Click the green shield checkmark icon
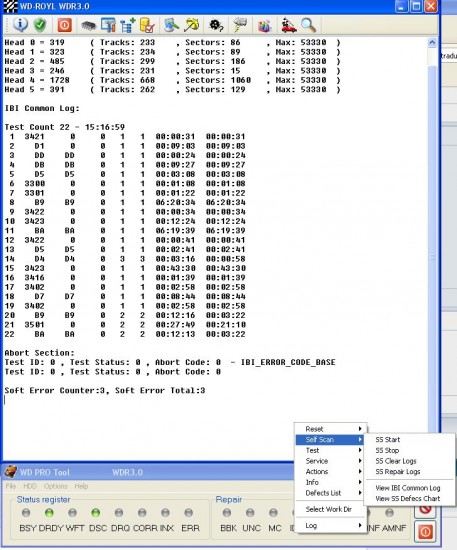The height and width of the screenshot is (550, 457). [40, 25]
